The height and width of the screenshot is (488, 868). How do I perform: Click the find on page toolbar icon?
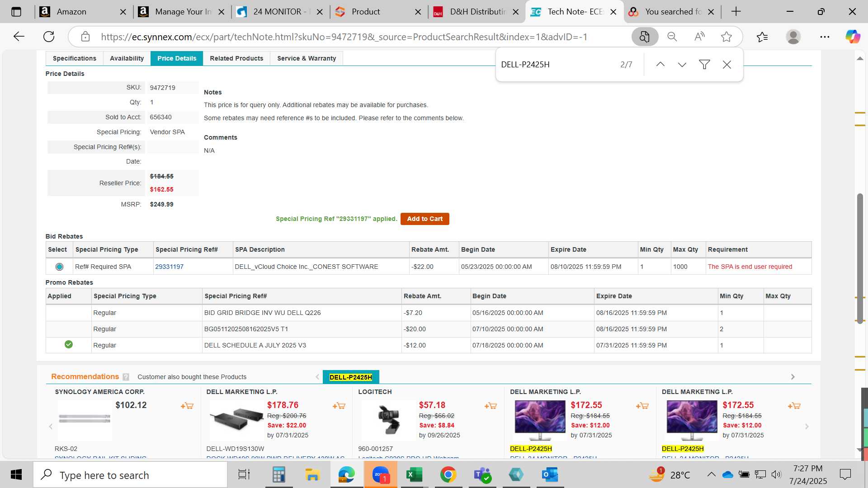tap(645, 37)
